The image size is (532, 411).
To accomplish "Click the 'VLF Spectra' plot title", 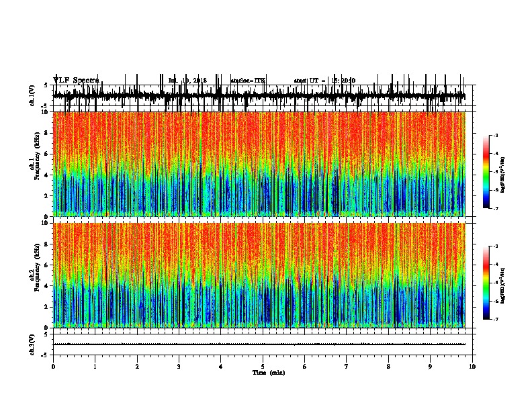I will 76,81.
